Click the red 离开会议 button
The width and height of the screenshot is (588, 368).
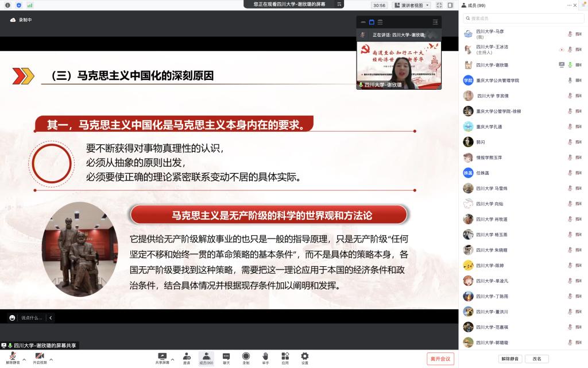click(440, 359)
